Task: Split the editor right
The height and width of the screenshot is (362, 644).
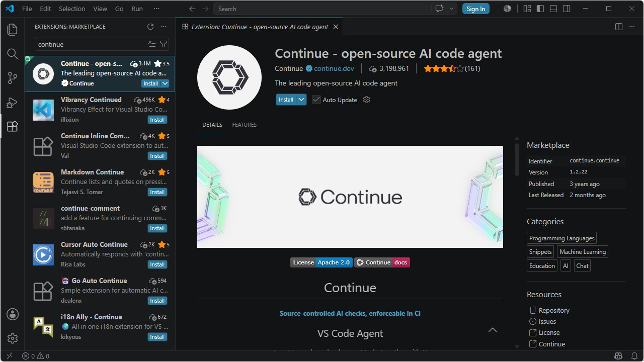Action: [619, 27]
